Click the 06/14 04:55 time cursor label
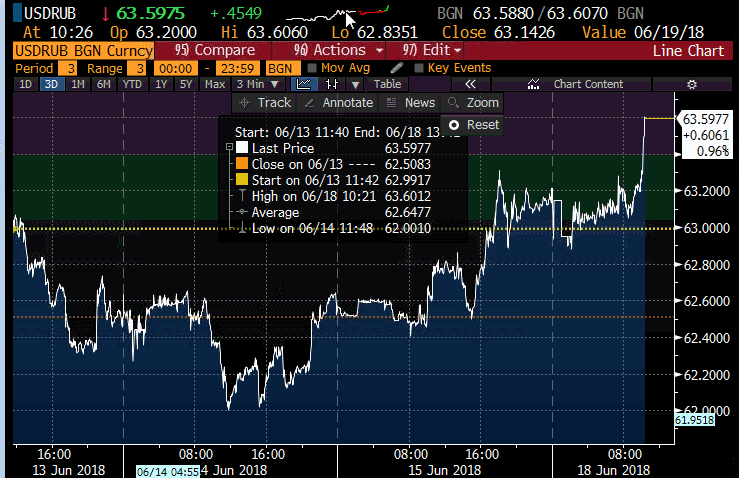739x478 pixels. click(168, 472)
